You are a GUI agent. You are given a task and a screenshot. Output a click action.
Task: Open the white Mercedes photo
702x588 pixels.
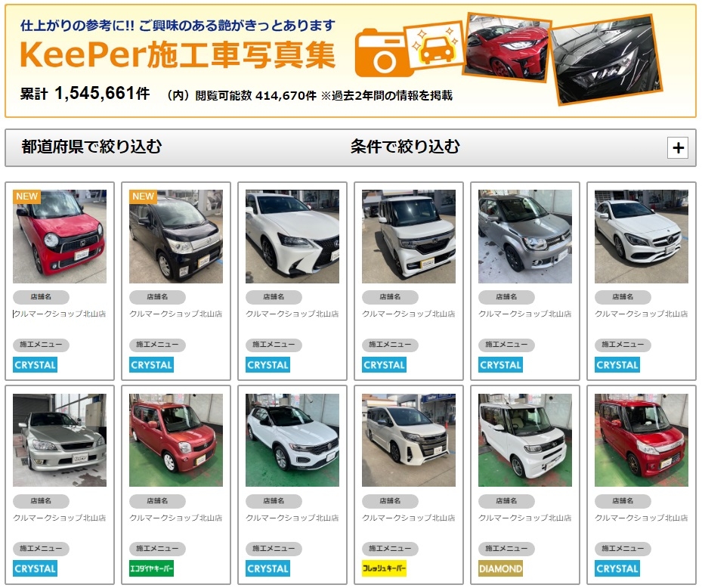tap(642, 237)
